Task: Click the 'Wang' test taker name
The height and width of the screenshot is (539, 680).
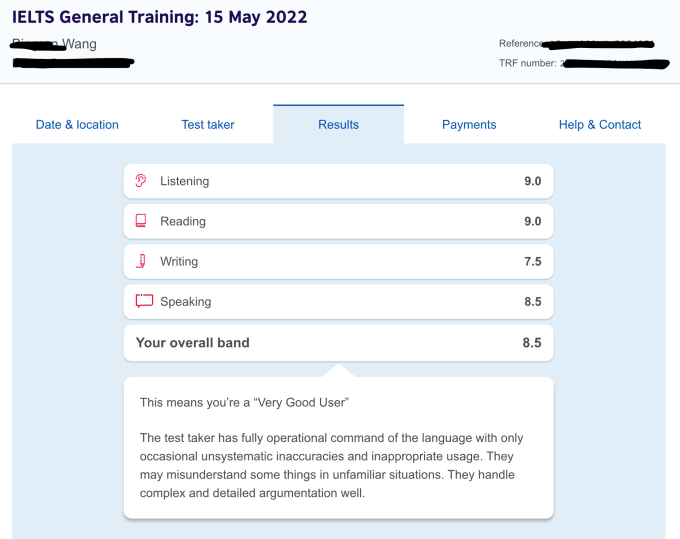Action: [79, 44]
